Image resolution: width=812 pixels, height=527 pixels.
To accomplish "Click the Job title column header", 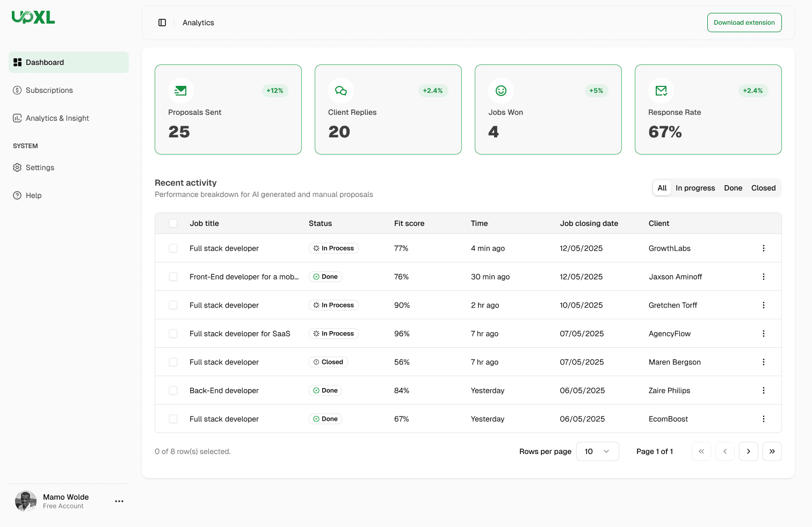I will coord(204,223).
